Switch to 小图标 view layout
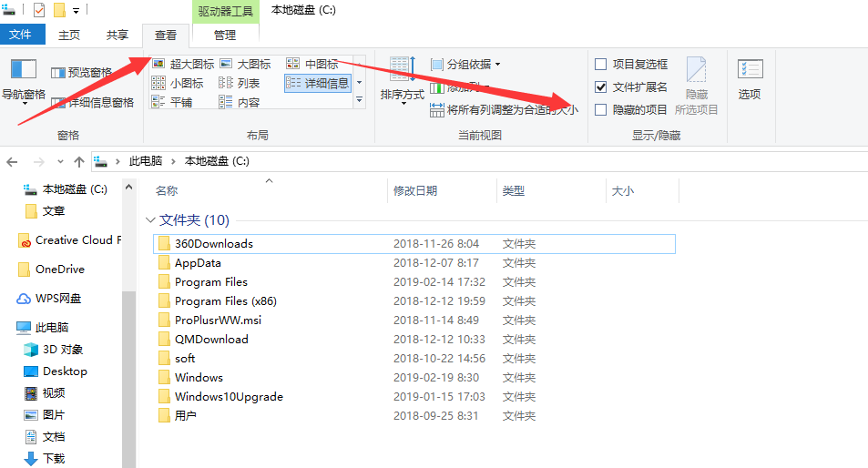This screenshot has height=468, width=868. (158, 83)
